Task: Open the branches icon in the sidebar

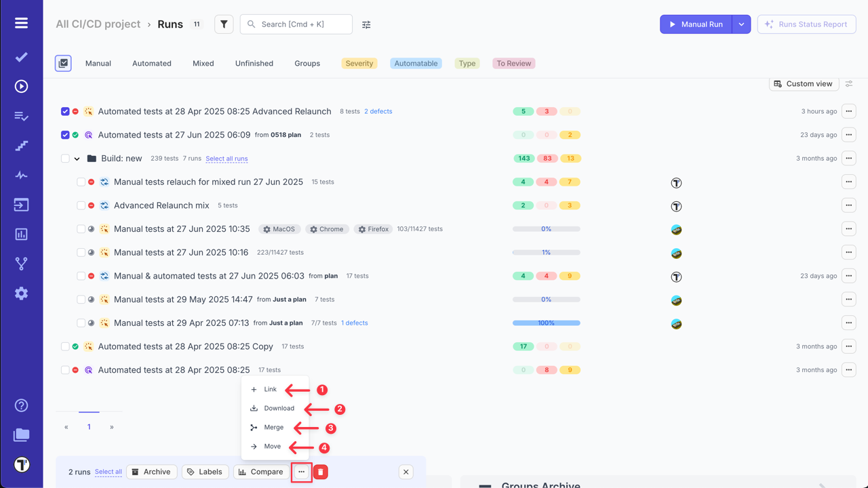Action: point(21,263)
